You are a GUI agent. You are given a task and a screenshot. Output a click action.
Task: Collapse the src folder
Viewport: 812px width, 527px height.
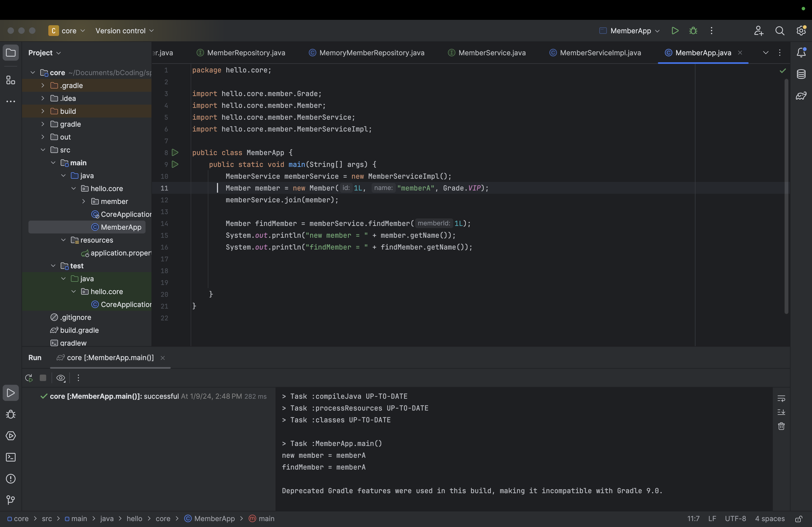pos(43,150)
